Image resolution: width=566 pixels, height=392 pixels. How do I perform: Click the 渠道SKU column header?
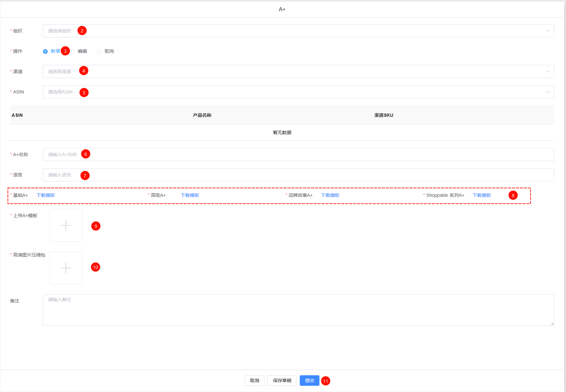pos(383,115)
